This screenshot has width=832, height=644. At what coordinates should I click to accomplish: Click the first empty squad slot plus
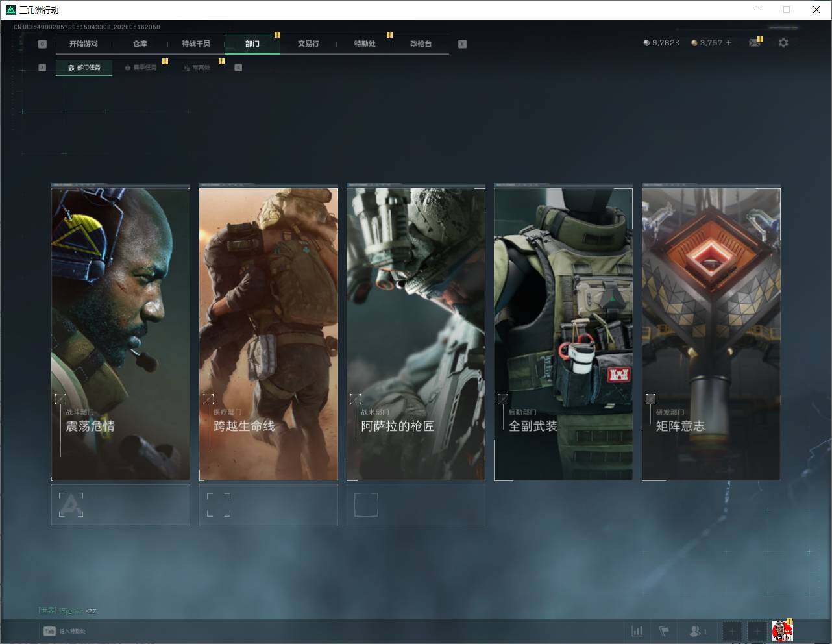point(731,631)
